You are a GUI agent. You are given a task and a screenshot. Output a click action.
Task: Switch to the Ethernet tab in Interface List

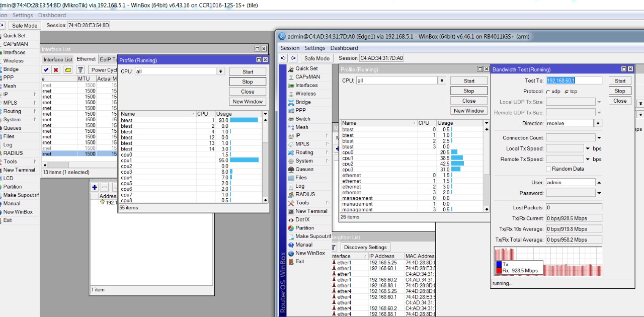point(86,59)
